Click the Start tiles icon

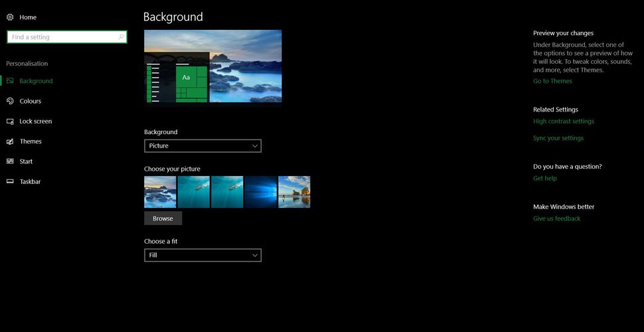(10, 161)
